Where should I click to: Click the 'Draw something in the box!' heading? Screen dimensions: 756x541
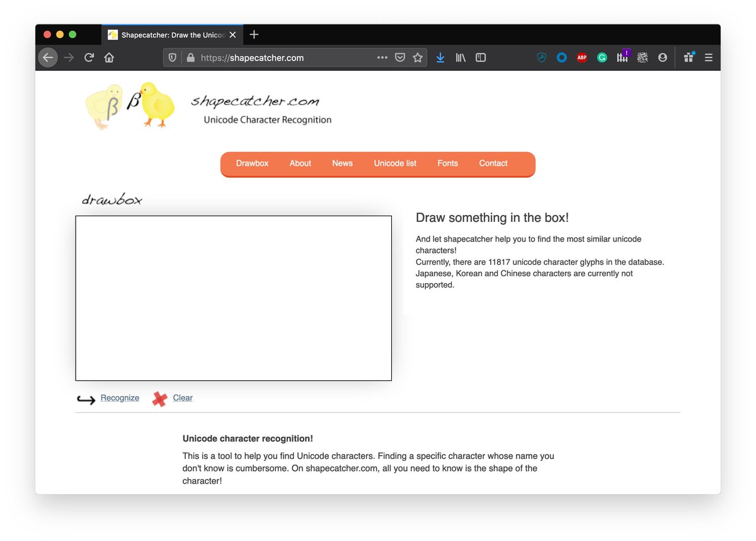point(492,218)
